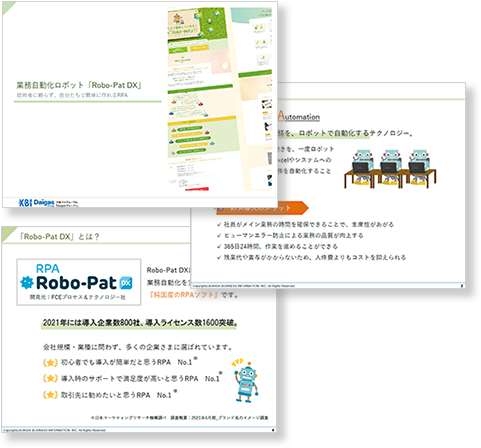
Task: Click the copyright footer on the Robo-Pat DX slide
Action: (54, 430)
